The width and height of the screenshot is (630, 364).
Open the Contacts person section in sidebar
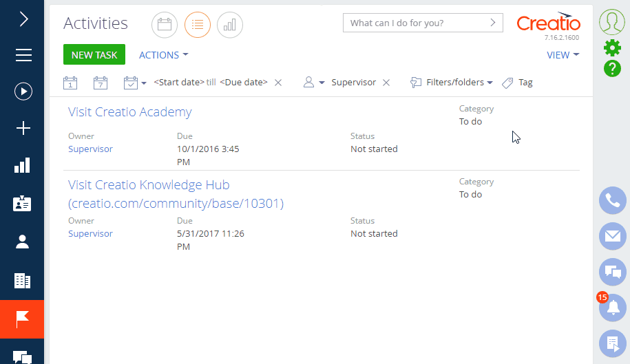[22, 242]
